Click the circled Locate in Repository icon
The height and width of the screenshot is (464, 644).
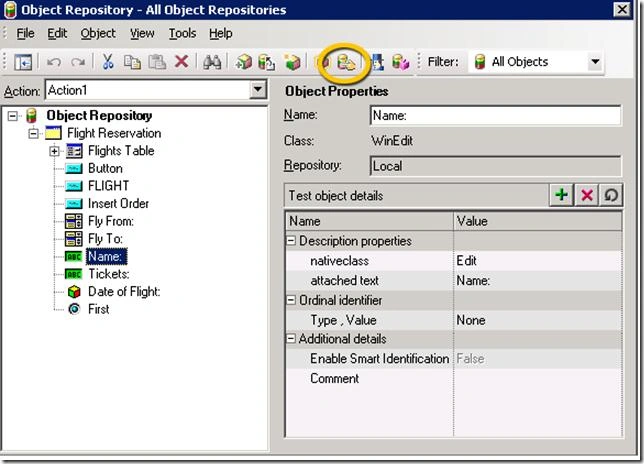point(346,62)
